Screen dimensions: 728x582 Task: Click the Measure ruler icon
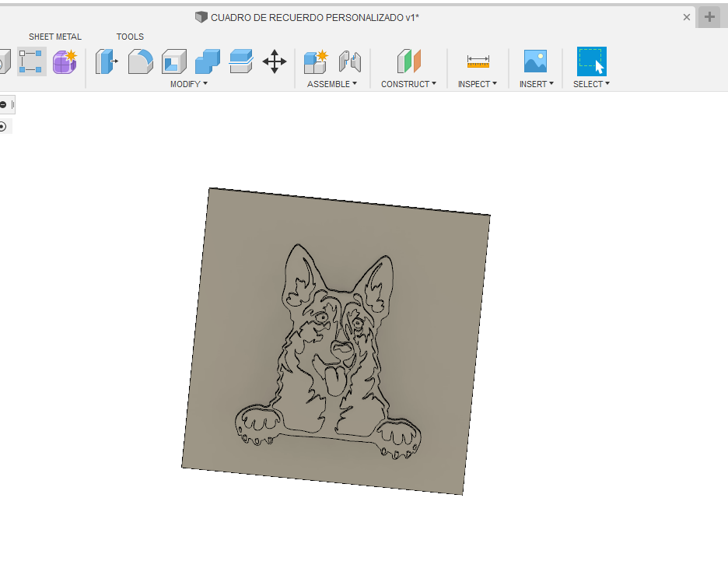pyautogui.click(x=478, y=61)
